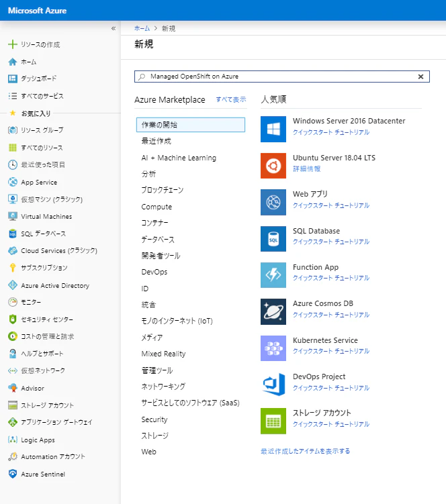Click the Virtual Machines monitor icon
The width and height of the screenshot is (446, 504).
(13, 216)
